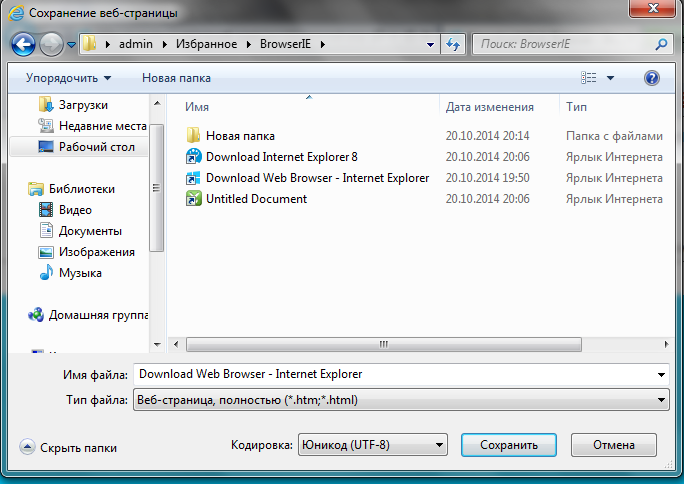This screenshot has width=684, height=484.
Task: Select the Новая папка folder in list
Action: [240, 136]
